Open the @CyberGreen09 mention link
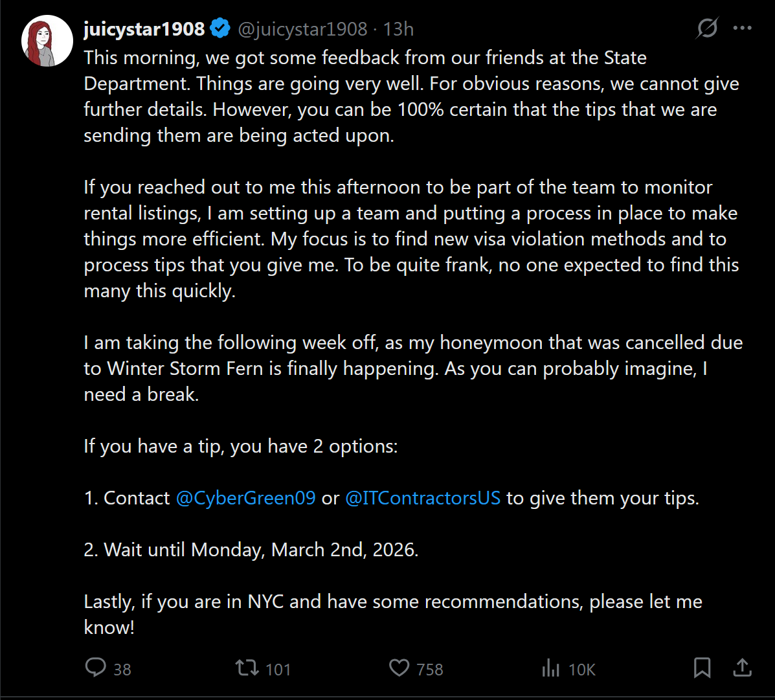 pyautogui.click(x=245, y=498)
